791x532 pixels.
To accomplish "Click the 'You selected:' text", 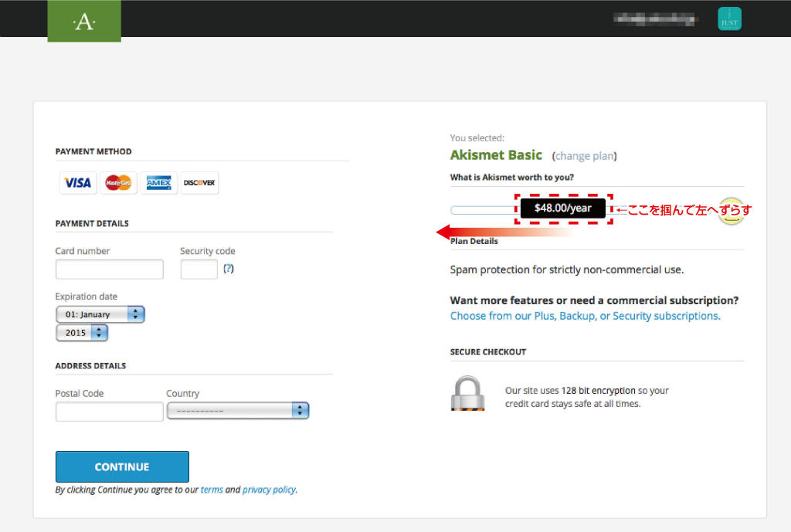I will click(477, 137).
